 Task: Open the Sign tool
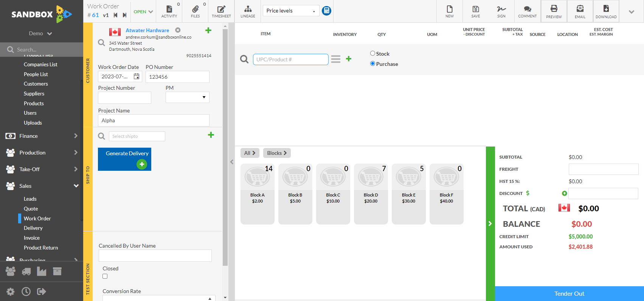[501, 11]
